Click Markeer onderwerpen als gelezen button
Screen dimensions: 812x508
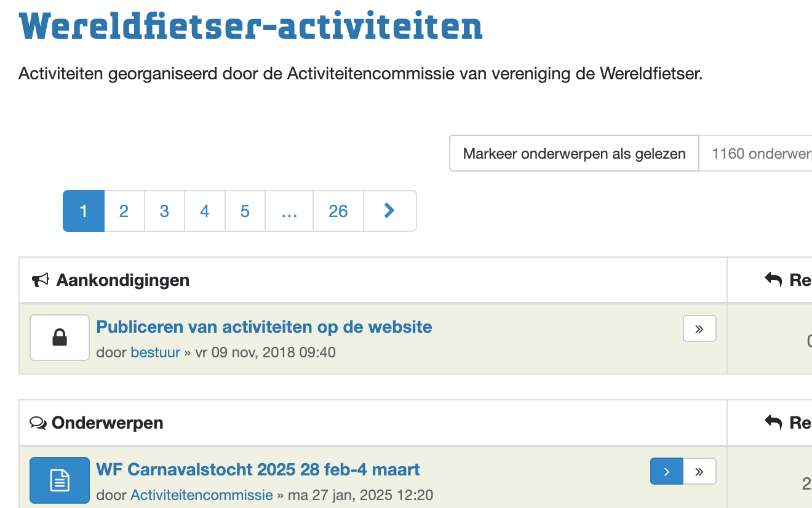574,153
